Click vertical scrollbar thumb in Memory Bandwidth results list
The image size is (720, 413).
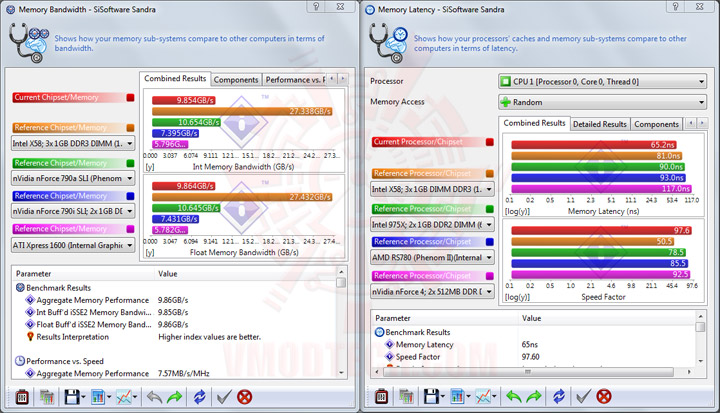click(x=341, y=282)
